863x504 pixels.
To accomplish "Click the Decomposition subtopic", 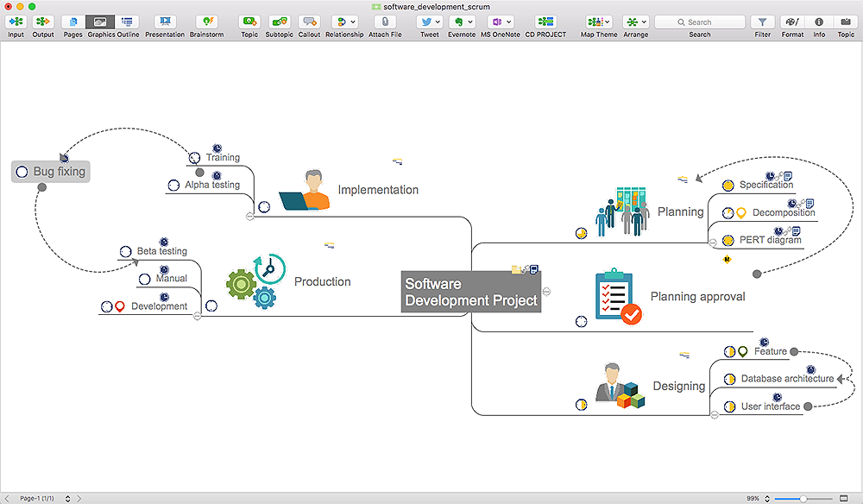I will (784, 212).
